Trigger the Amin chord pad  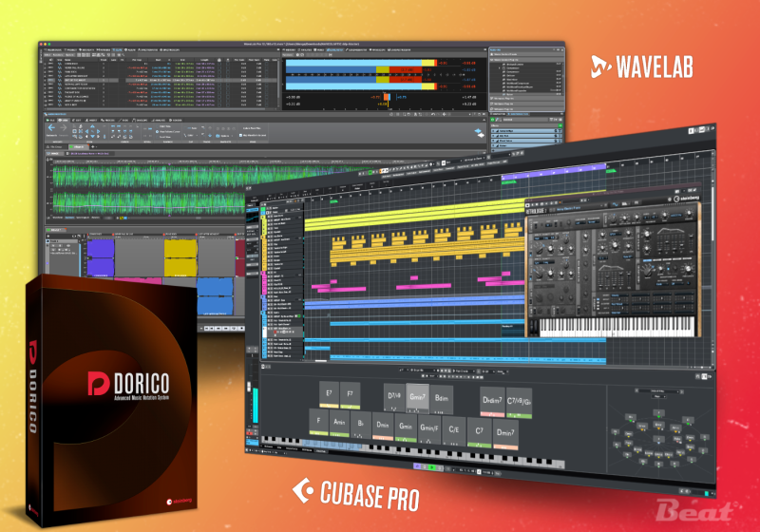point(339,423)
